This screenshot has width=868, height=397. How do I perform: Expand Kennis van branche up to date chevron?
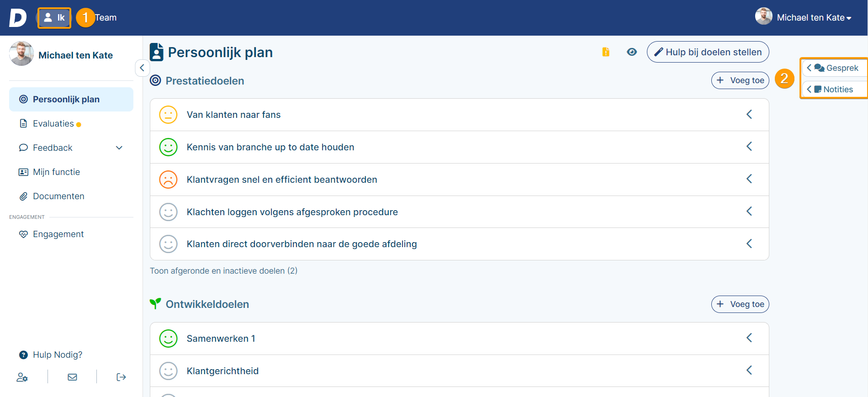pyautogui.click(x=749, y=146)
